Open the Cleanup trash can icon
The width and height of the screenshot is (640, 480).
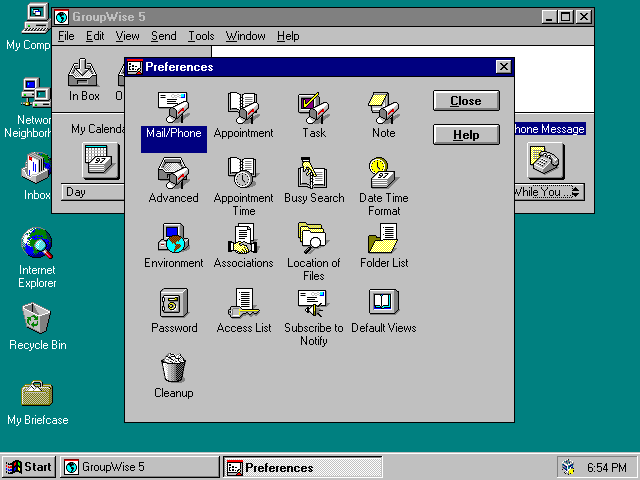[173, 368]
